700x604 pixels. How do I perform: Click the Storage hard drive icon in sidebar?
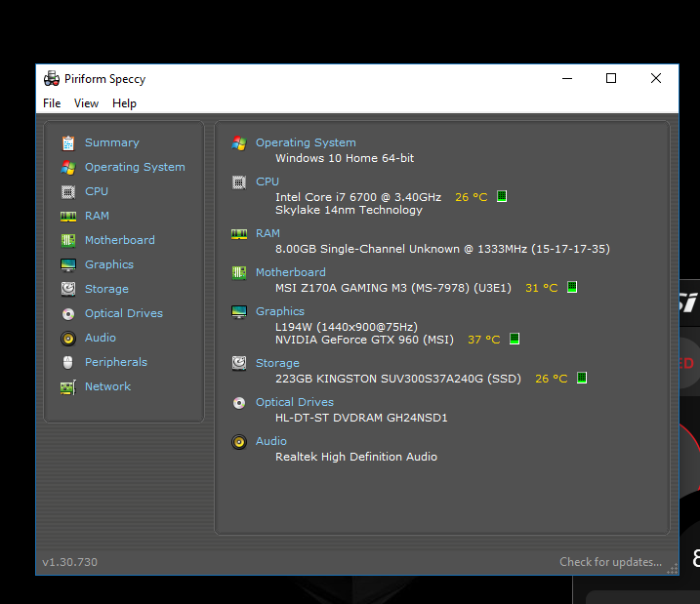coord(68,289)
